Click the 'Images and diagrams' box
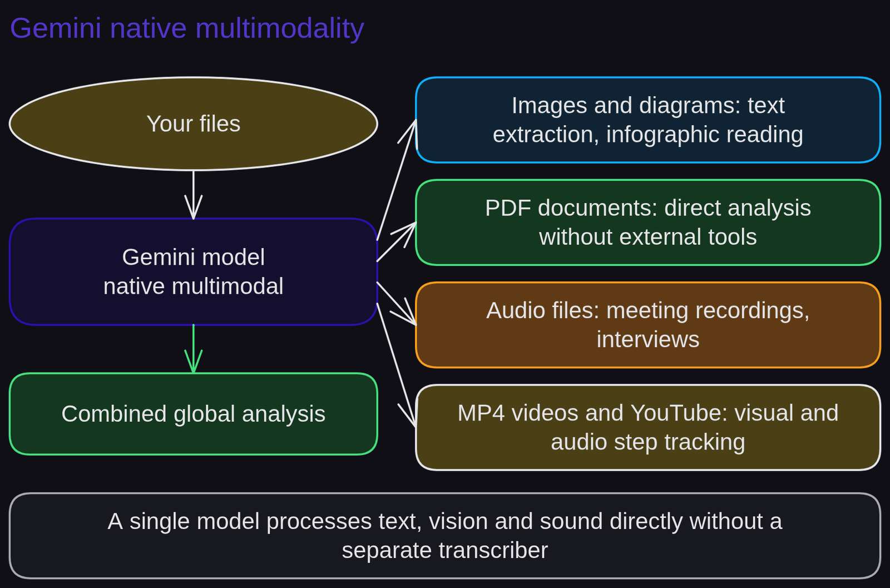Viewport: 890px width, 588px height. [648, 120]
